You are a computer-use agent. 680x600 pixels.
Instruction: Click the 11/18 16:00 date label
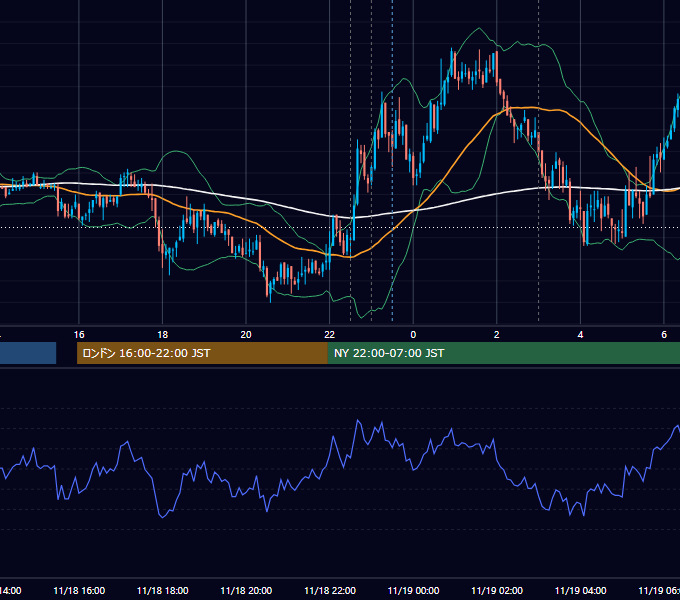click(x=79, y=590)
